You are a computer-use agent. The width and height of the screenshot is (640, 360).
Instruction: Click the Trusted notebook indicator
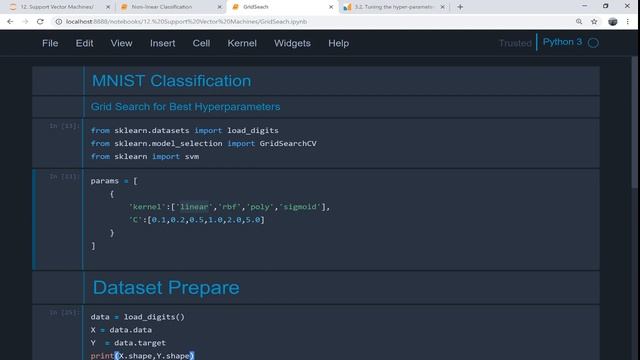[515, 43]
